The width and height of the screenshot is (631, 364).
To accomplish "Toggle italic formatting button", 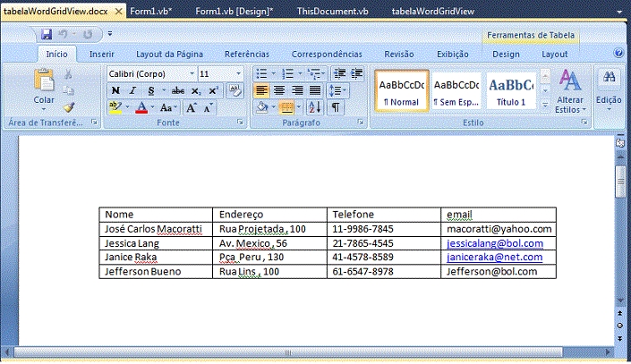I will click(x=132, y=91).
